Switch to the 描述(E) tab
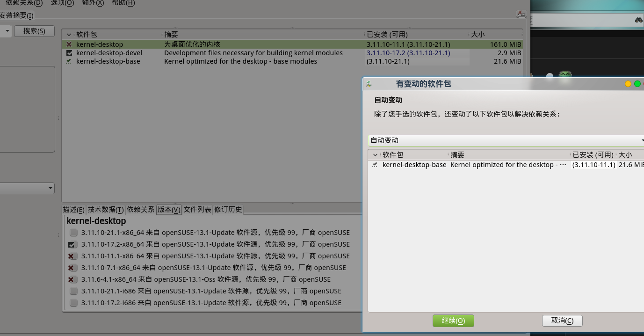 click(x=74, y=210)
